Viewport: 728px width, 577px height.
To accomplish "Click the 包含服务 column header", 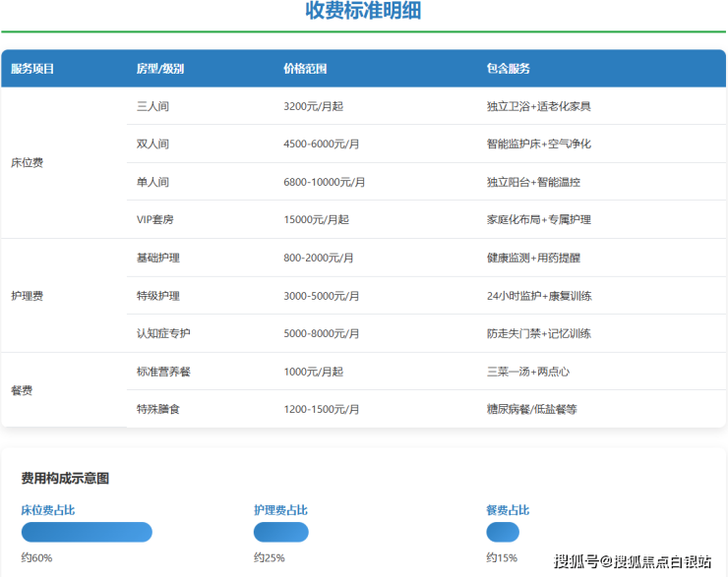I will (x=508, y=69).
